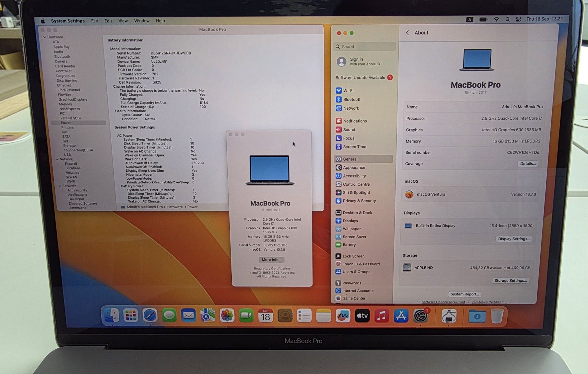This screenshot has height=374, width=588.
Task: Select Firewall under Network in System Report
Action: point(71,164)
